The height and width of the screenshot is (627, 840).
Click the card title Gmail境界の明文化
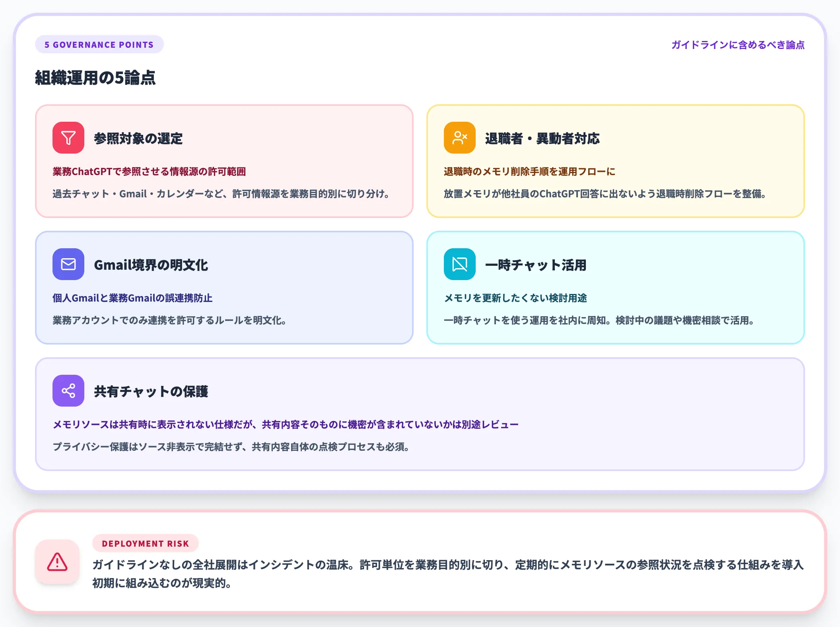coord(151,265)
